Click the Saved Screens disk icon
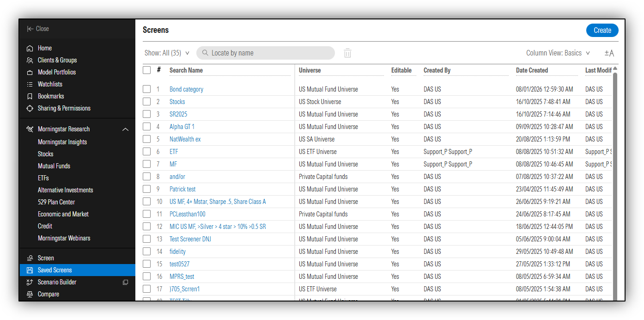This screenshot has height=320, width=644. click(x=30, y=270)
